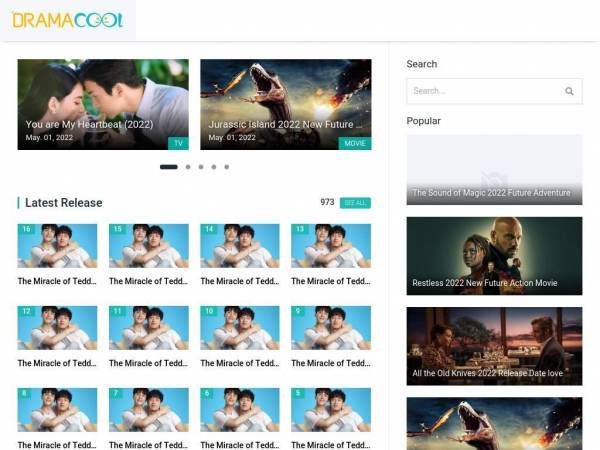Open Miracle of Teddy episode 14 thumbnail
Screen dimensions: 600x450
click(x=240, y=246)
